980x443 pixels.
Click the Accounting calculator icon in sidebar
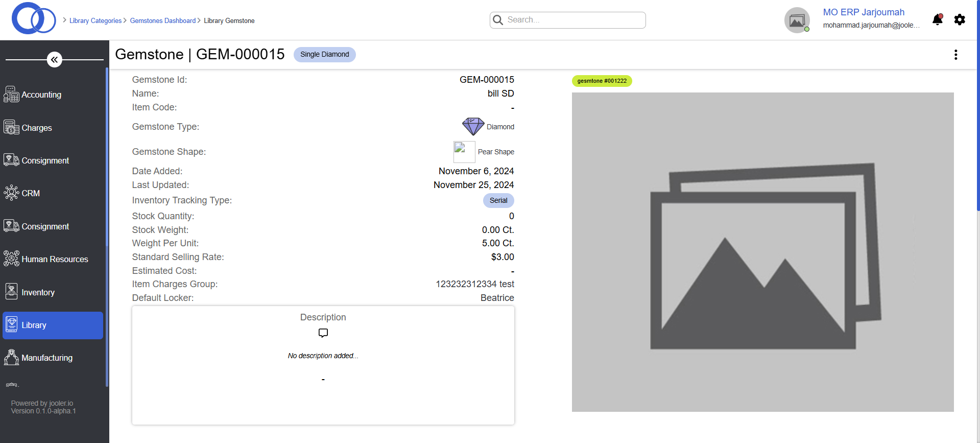pyautogui.click(x=11, y=95)
